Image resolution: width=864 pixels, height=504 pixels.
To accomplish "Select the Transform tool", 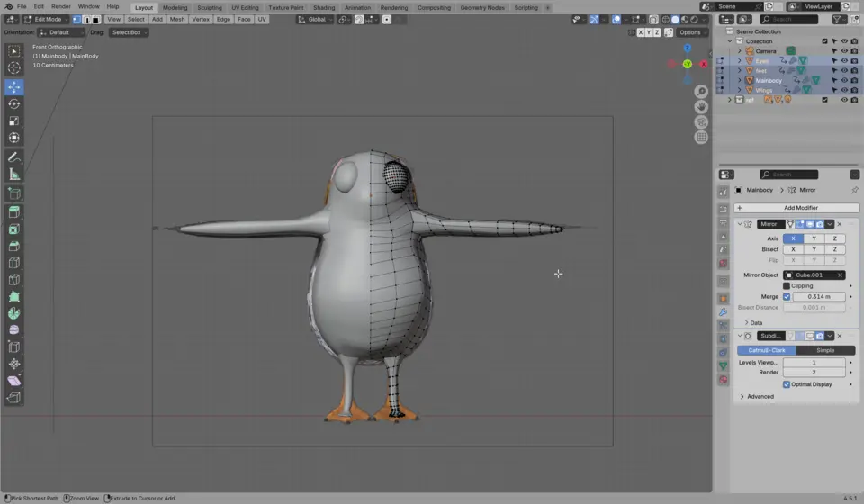I will click(x=13, y=138).
